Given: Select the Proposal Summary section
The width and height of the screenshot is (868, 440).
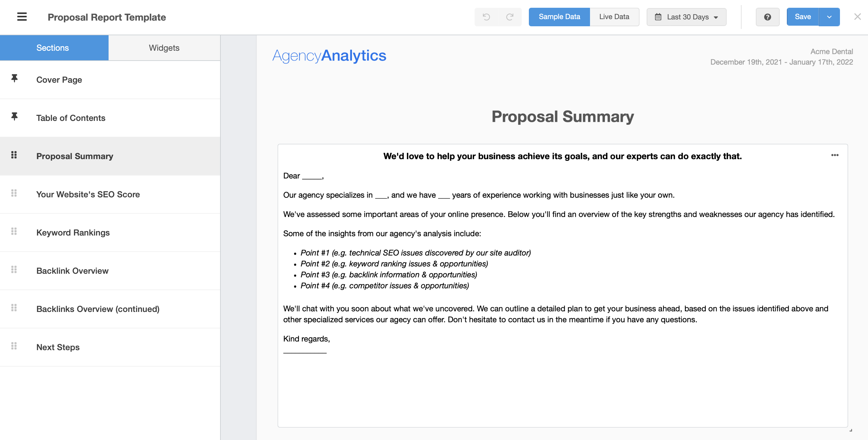Looking at the screenshot, I should point(75,156).
